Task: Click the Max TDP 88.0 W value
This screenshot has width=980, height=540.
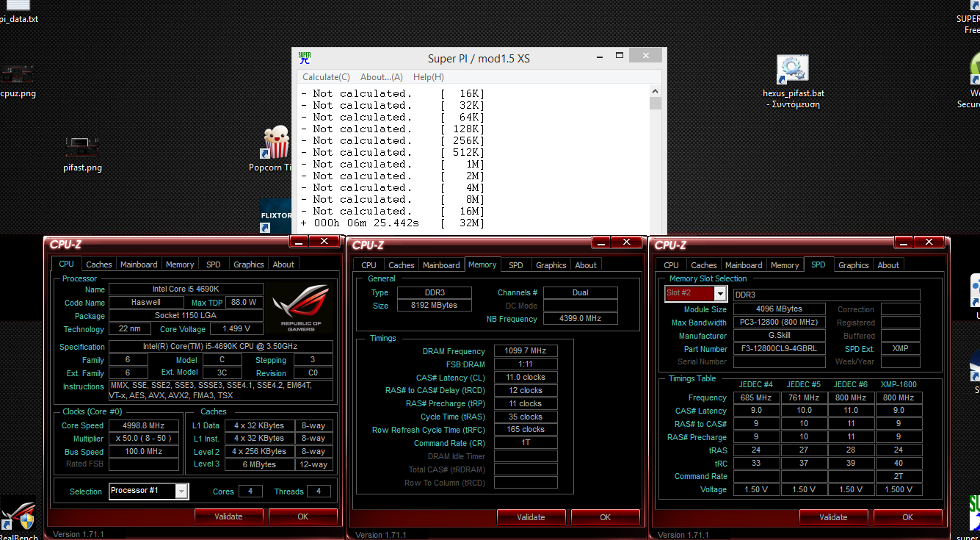Action: (242, 303)
